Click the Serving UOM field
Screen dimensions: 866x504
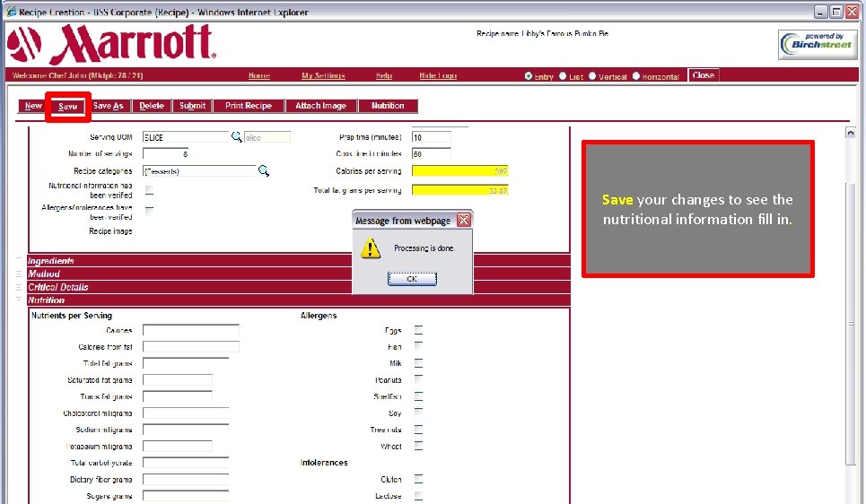coord(186,137)
